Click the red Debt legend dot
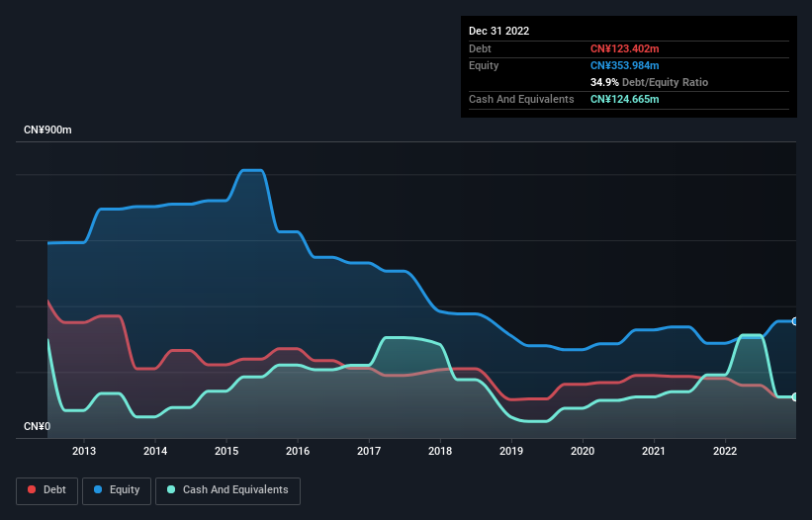 [34, 490]
